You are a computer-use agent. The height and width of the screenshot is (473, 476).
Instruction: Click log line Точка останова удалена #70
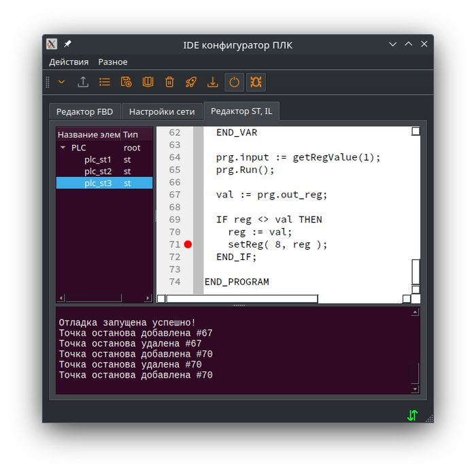coord(131,365)
